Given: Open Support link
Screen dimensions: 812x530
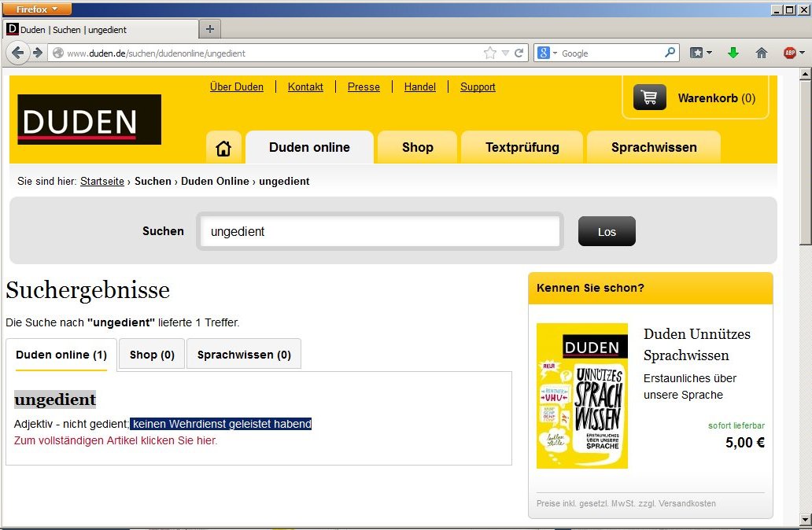Looking at the screenshot, I should click(478, 87).
